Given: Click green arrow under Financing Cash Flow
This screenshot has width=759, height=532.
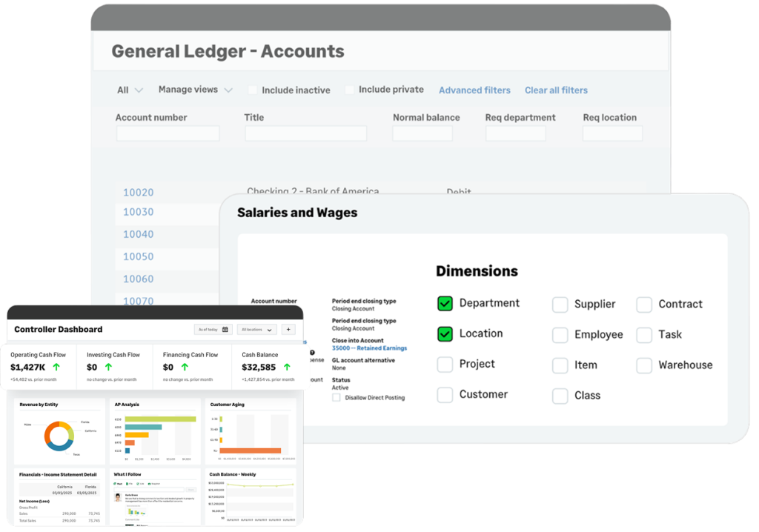Looking at the screenshot, I should click(185, 367).
